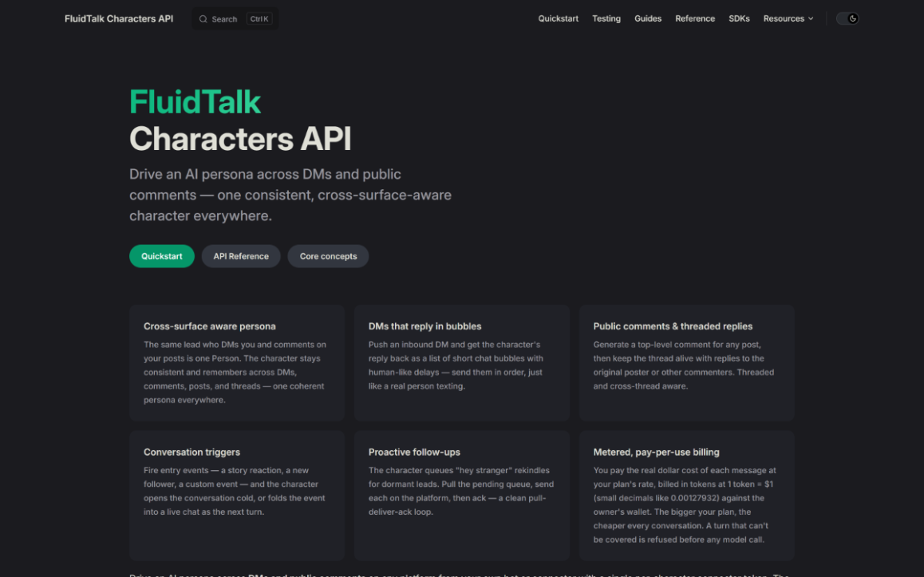Click the Characters API hero heading
The width and height of the screenshot is (924, 577).
pyautogui.click(x=240, y=139)
